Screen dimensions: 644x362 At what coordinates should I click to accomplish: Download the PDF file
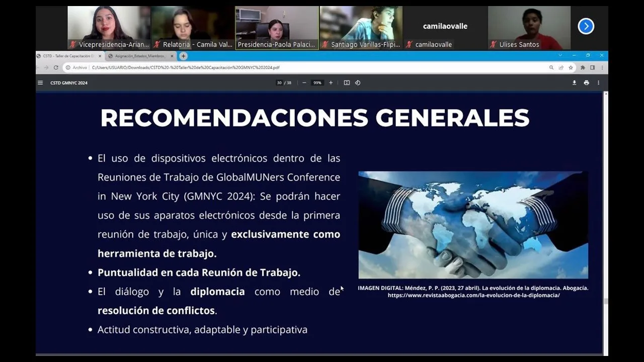click(574, 83)
